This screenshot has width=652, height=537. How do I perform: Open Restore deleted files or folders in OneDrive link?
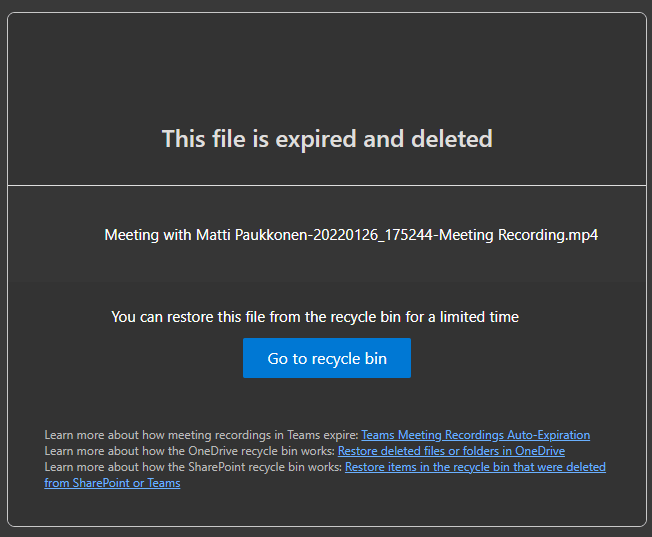(x=450, y=451)
